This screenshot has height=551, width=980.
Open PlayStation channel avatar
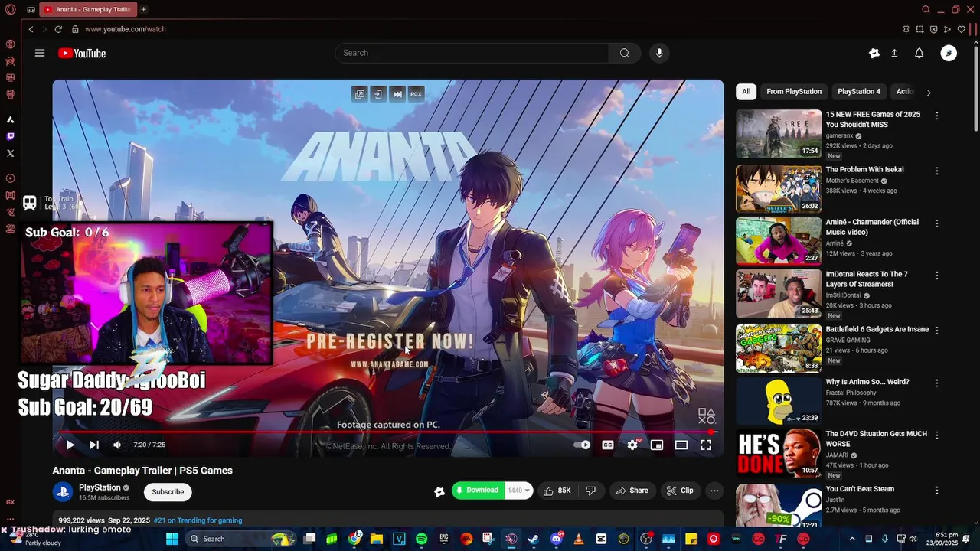(63, 492)
